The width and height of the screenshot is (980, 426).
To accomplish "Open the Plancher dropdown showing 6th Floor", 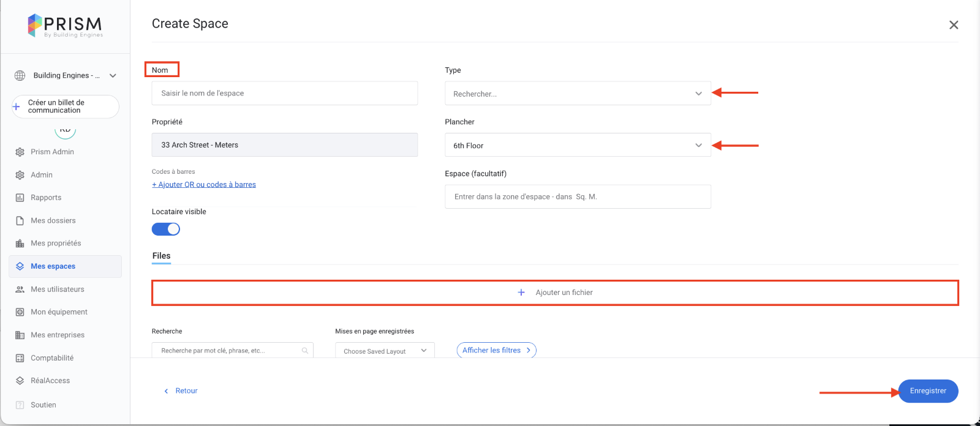I will [577, 146].
